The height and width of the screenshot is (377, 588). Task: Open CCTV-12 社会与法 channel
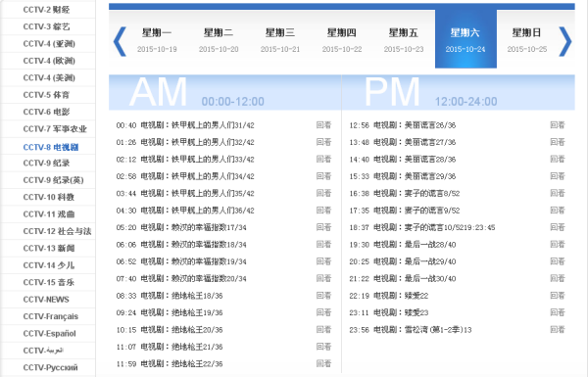(x=57, y=231)
